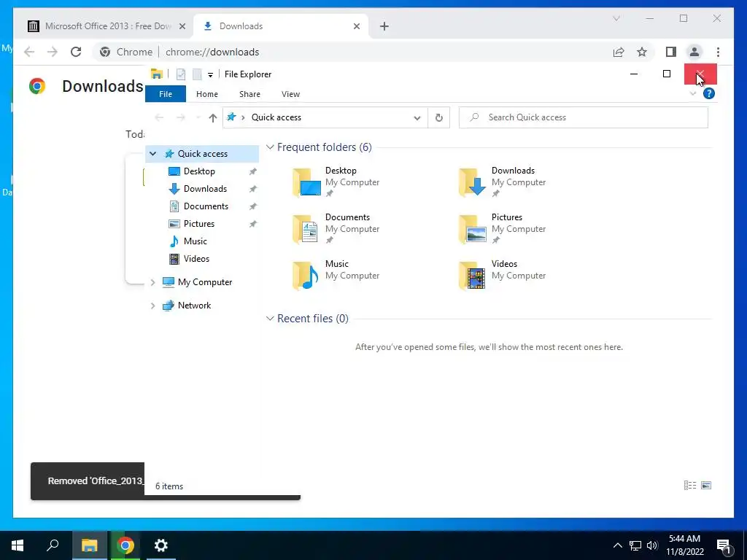Go forward in File Explorer
The width and height of the screenshot is (747, 560).
tap(181, 117)
